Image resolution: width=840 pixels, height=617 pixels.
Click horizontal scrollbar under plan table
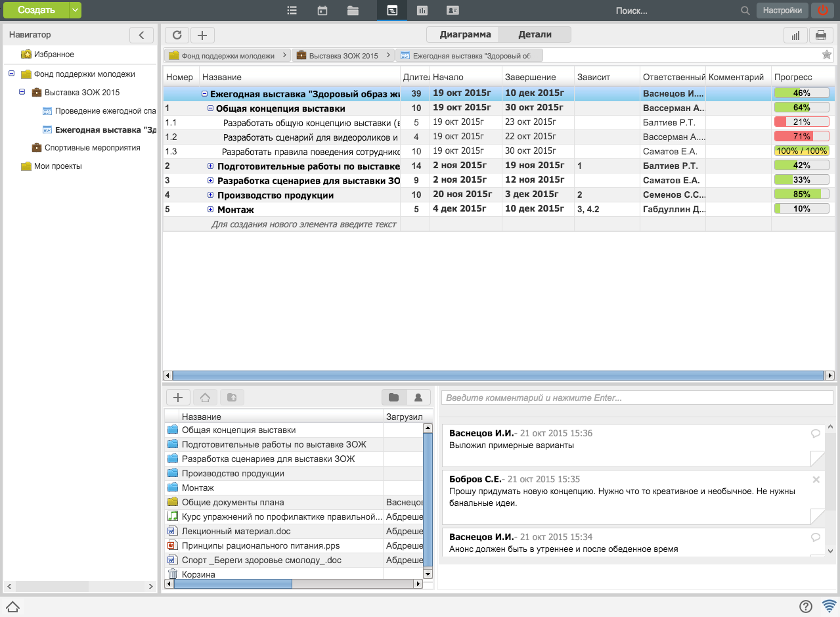(x=499, y=375)
